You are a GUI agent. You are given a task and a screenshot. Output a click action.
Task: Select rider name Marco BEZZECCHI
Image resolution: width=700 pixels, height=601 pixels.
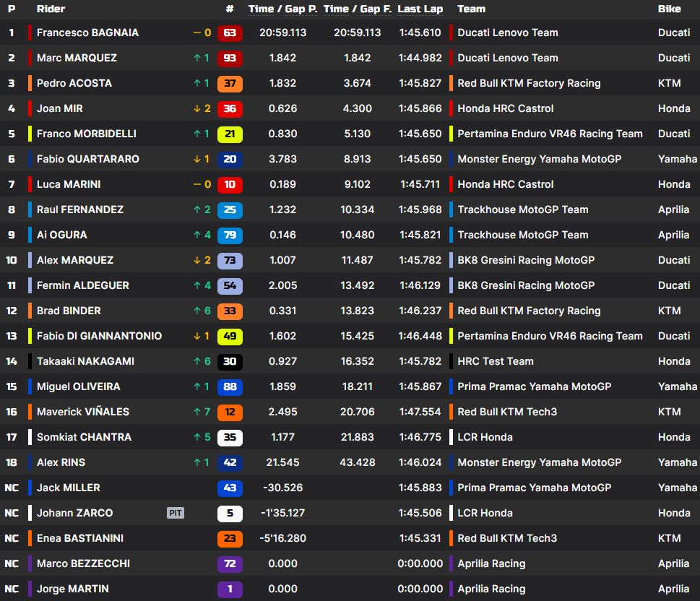click(x=84, y=563)
